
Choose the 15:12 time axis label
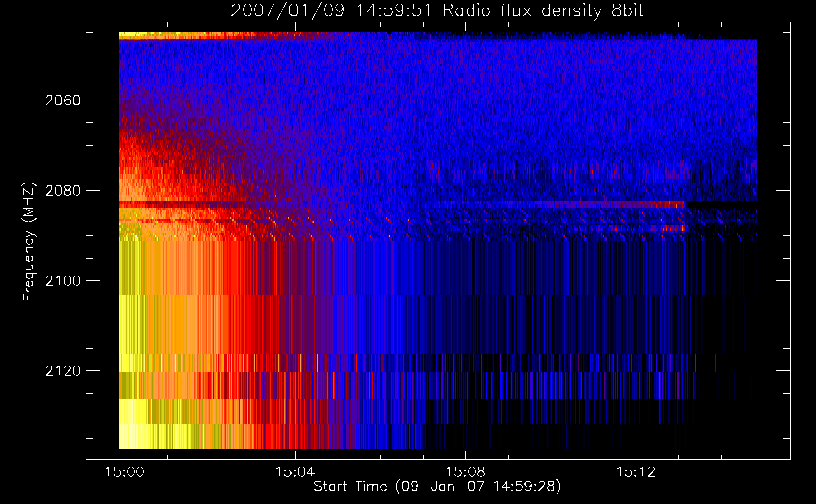(636, 472)
